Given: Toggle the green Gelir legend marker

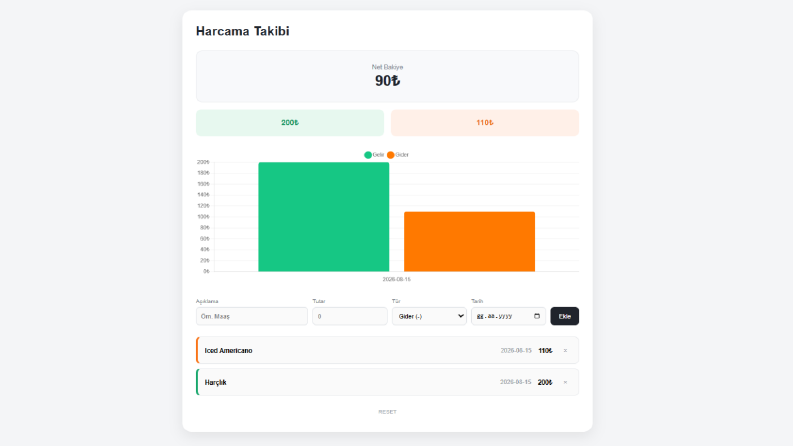Looking at the screenshot, I should click(x=368, y=155).
